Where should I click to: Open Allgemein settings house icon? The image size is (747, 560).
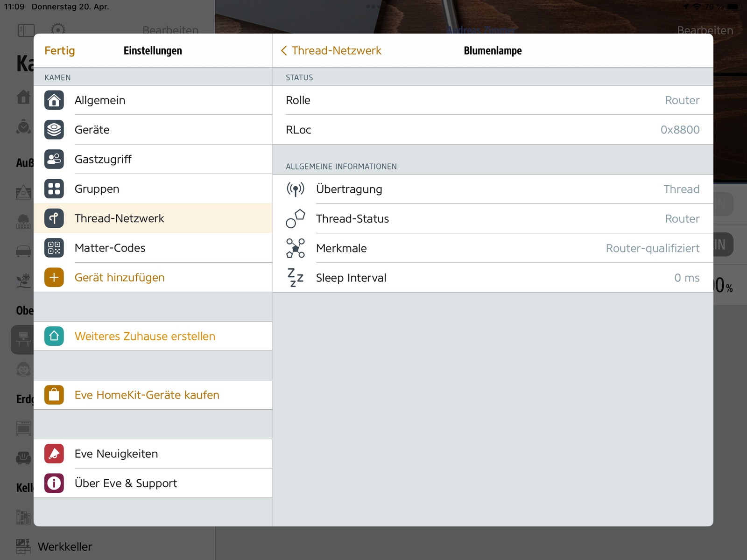pos(54,100)
